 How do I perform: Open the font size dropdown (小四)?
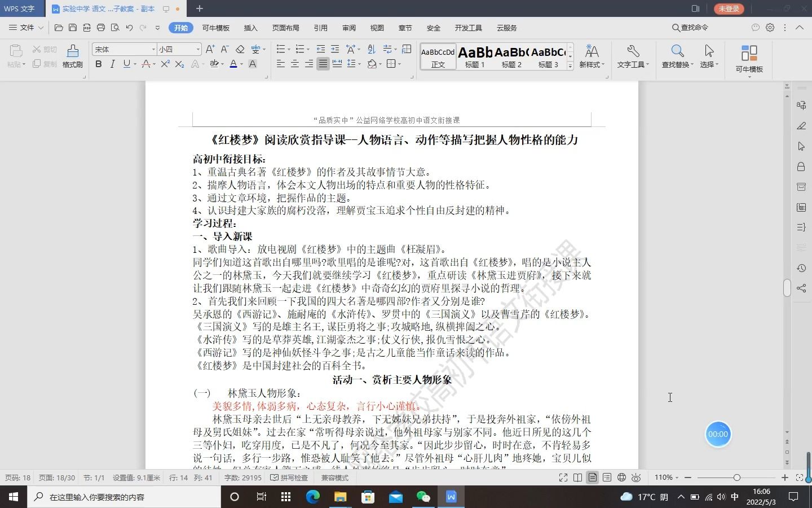pos(197,50)
